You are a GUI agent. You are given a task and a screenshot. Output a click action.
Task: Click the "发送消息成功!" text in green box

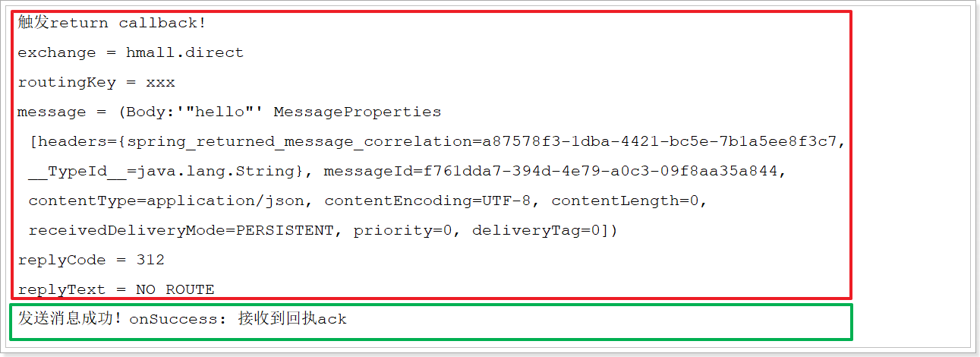(x=71, y=319)
